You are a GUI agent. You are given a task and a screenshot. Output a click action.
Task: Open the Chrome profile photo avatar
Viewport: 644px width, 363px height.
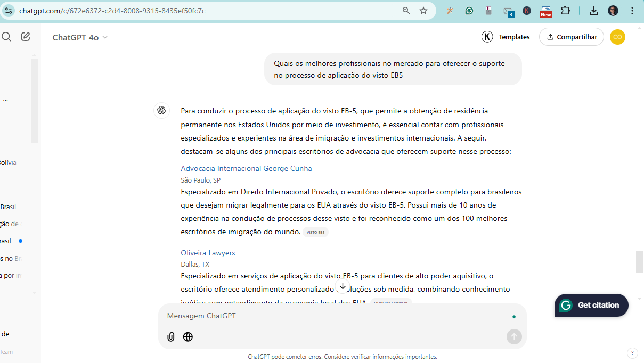[x=613, y=11]
